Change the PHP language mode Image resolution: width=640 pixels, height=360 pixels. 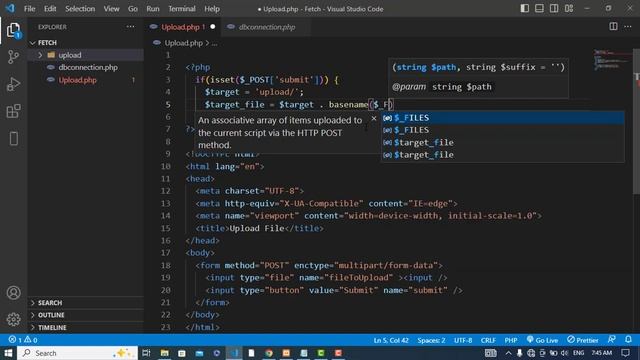point(511,340)
